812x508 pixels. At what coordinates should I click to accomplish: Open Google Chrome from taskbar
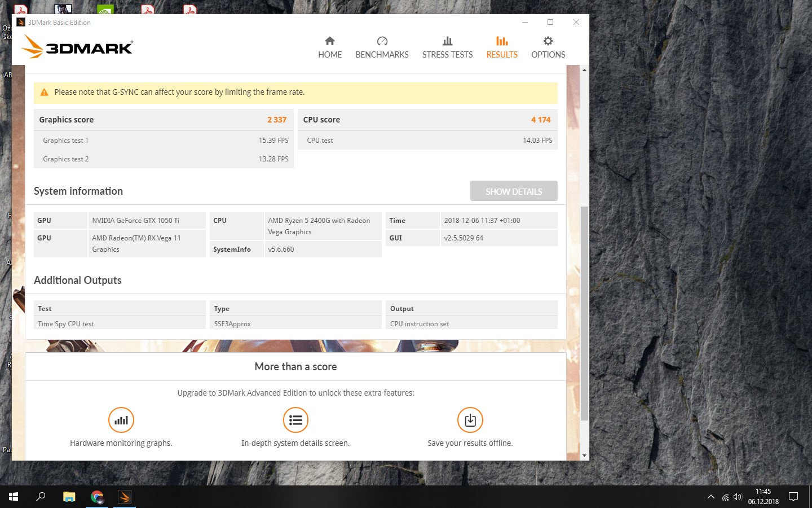pyautogui.click(x=97, y=497)
